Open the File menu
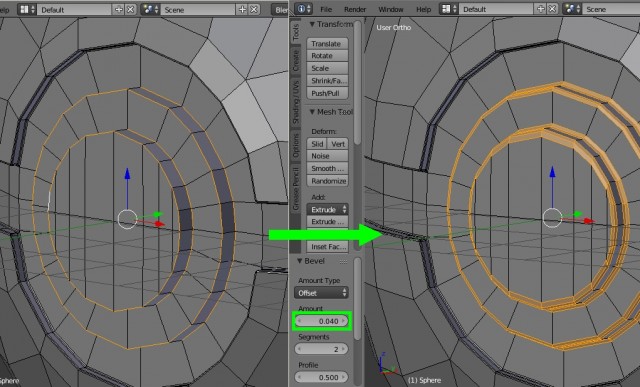The width and height of the screenshot is (640, 387). pyautogui.click(x=326, y=9)
